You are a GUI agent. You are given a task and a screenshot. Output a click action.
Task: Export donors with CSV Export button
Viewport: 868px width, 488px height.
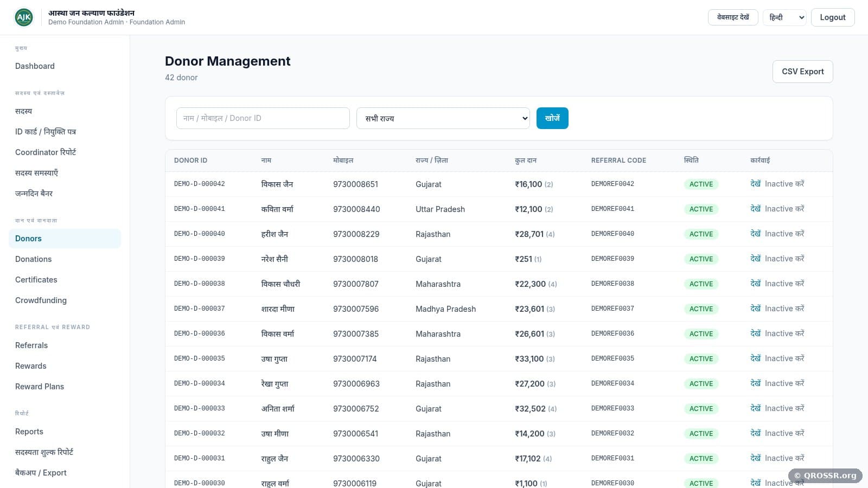point(802,72)
